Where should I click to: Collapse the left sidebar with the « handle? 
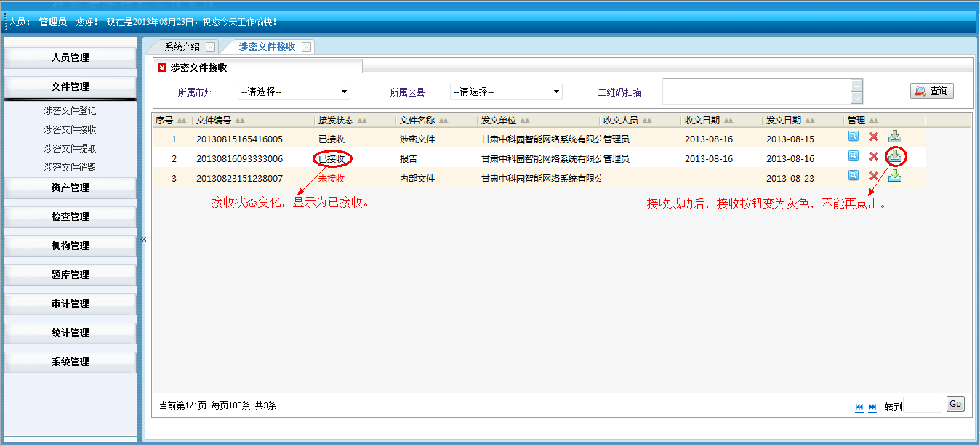(x=143, y=239)
